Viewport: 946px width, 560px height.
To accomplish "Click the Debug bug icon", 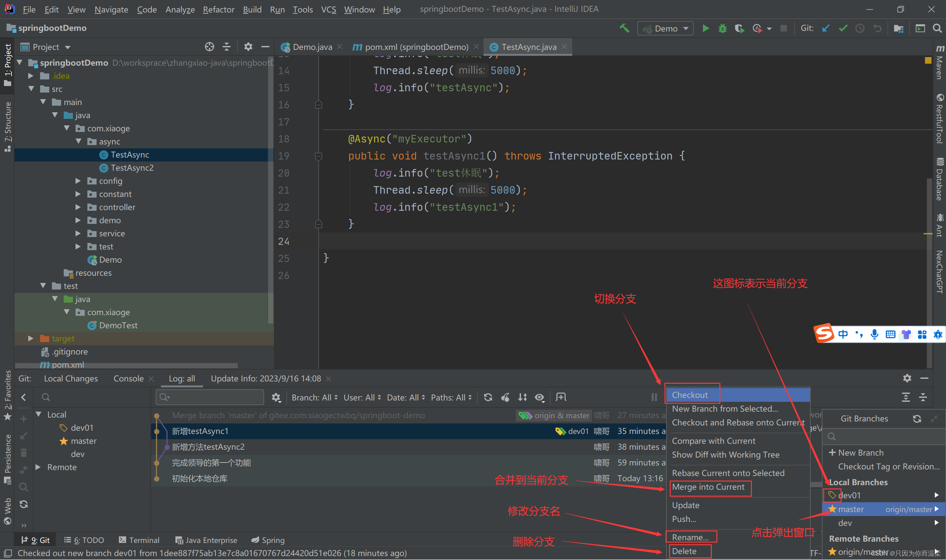I will pos(722,28).
